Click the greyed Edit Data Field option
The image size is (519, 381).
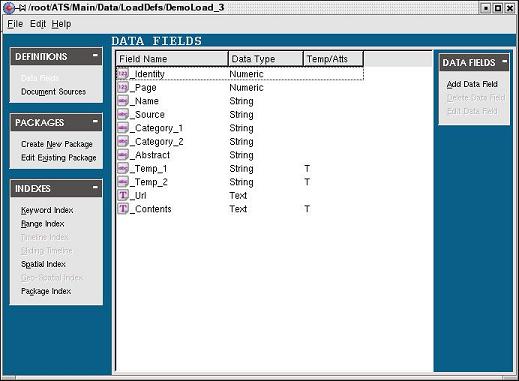(x=472, y=111)
